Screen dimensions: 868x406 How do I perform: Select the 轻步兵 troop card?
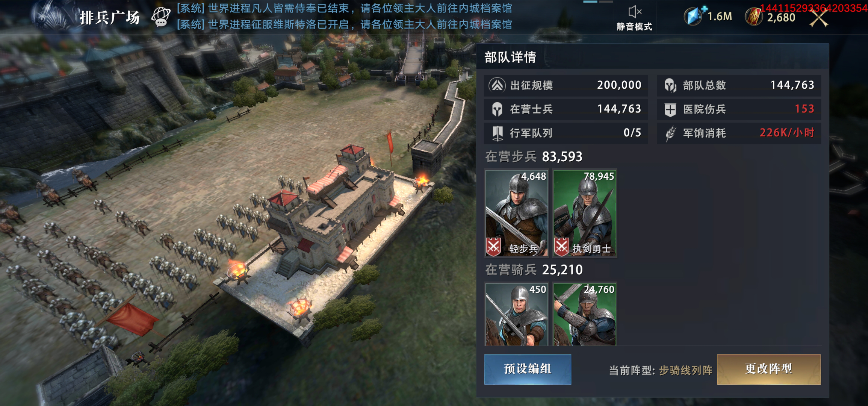[517, 213]
